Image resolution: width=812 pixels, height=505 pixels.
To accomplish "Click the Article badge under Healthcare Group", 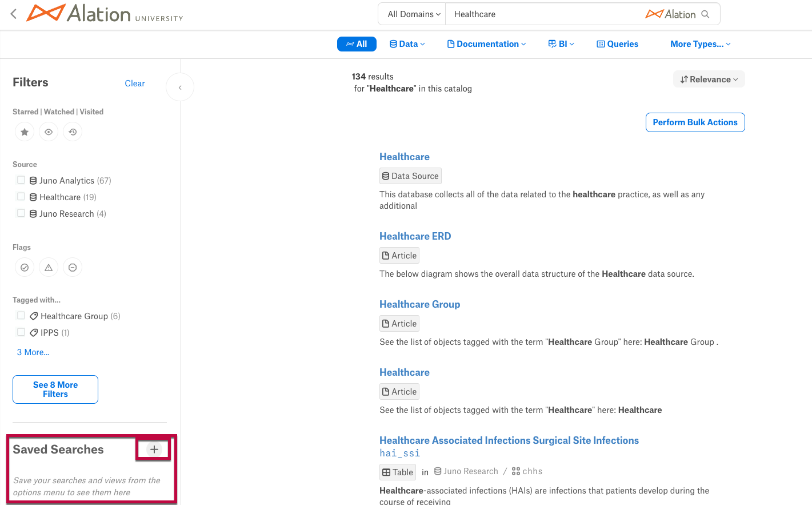I will click(399, 324).
